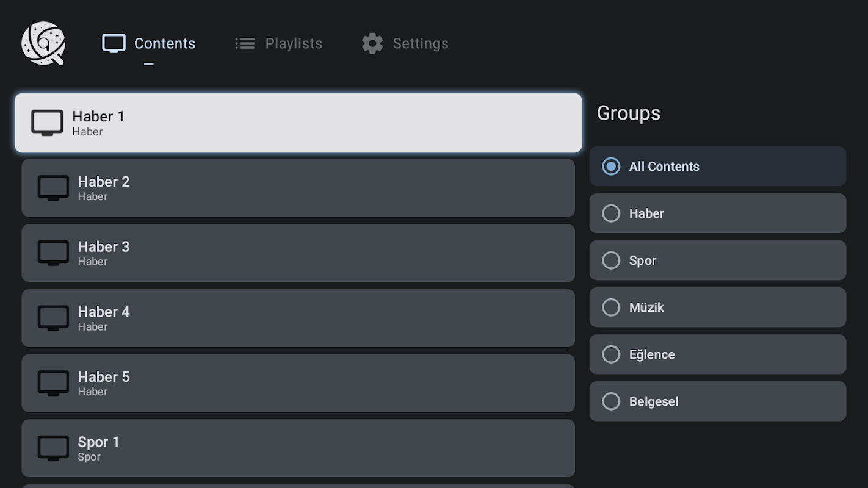Viewport: 868px width, 488px height.
Task: Go to the Contents tab label
Action: pos(164,43)
